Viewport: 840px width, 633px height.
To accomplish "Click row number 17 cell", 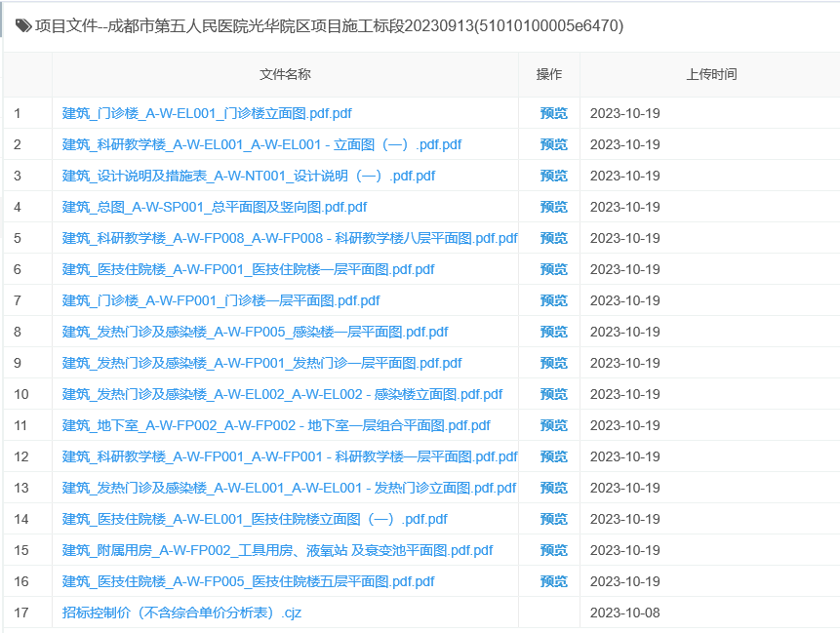I will (27, 613).
